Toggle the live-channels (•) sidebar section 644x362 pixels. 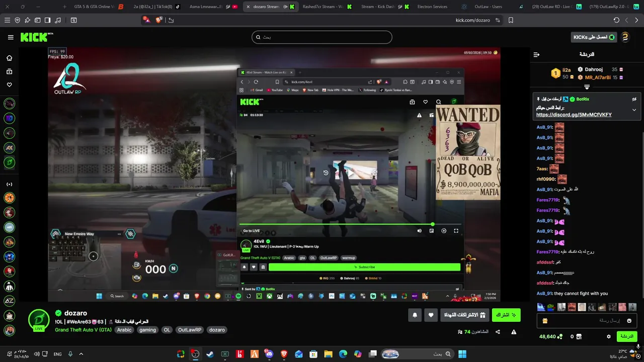(9, 184)
